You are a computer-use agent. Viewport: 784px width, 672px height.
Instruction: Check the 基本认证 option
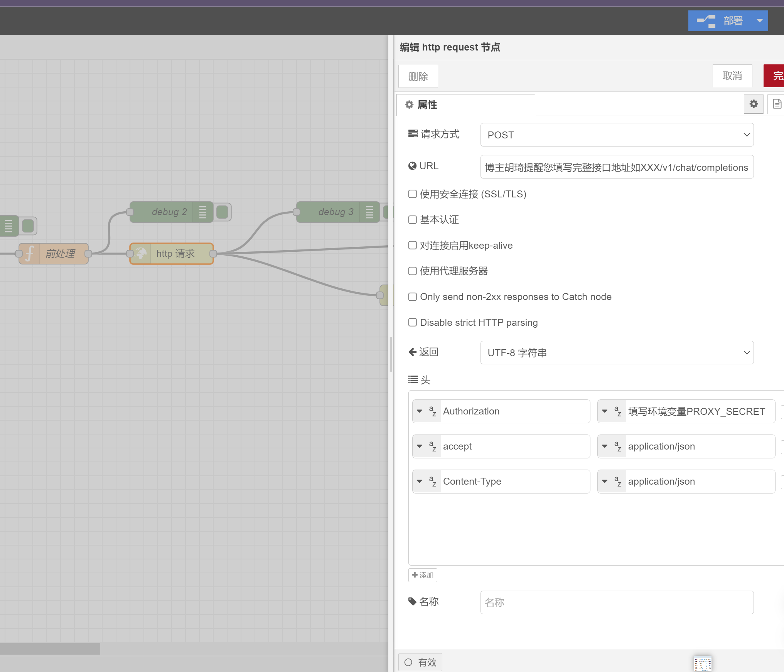pyautogui.click(x=413, y=220)
